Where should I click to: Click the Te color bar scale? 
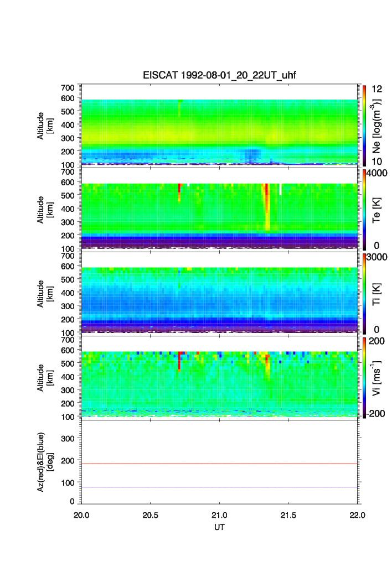(x=364, y=210)
